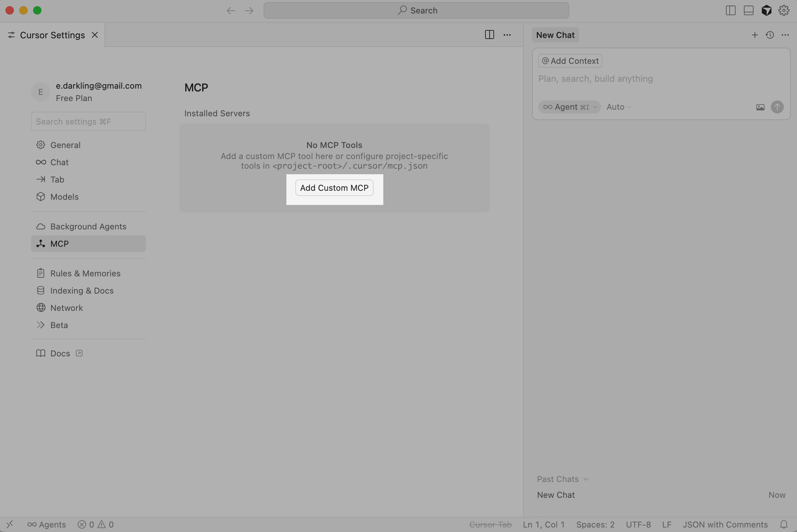Click the notification bell in status bar
797x532 pixels.
pyautogui.click(x=784, y=524)
